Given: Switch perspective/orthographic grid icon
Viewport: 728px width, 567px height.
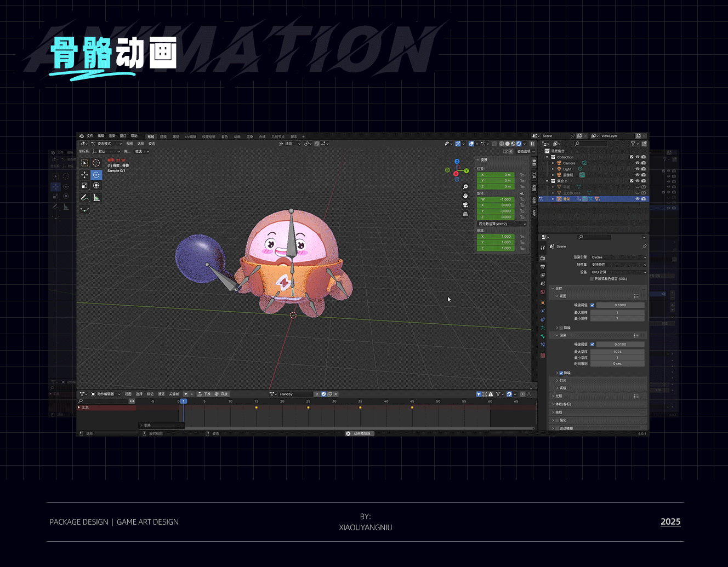Looking at the screenshot, I should click(465, 214).
